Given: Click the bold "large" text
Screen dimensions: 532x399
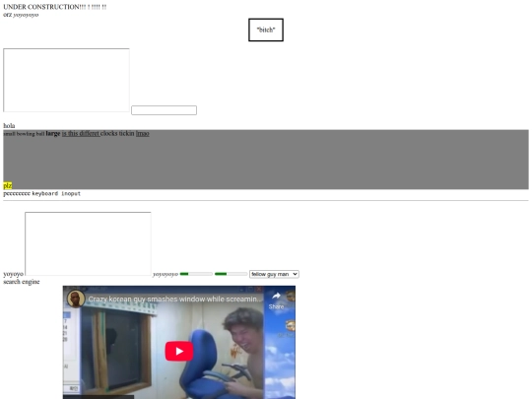Looking at the screenshot, I should coord(53,133).
